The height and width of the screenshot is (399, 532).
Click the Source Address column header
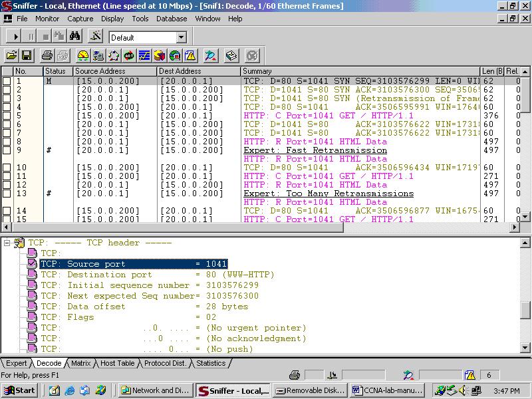(x=115, y=71)
